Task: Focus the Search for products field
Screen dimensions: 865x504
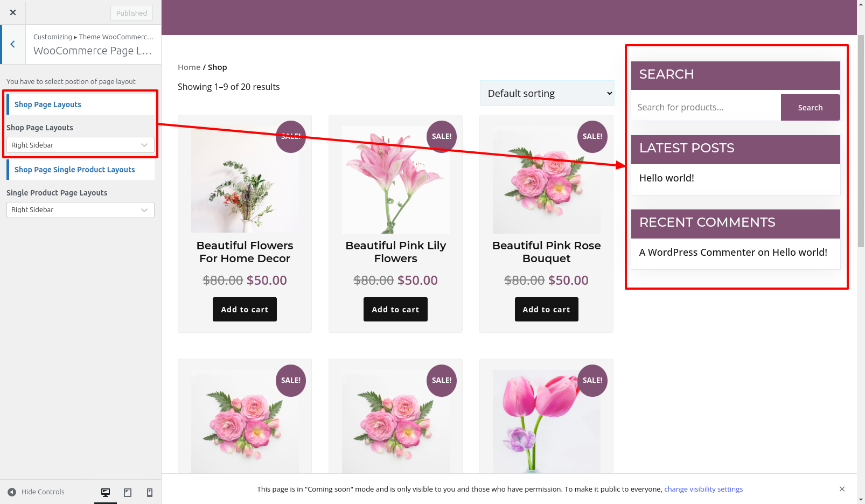Action: [x=706, y=108]
